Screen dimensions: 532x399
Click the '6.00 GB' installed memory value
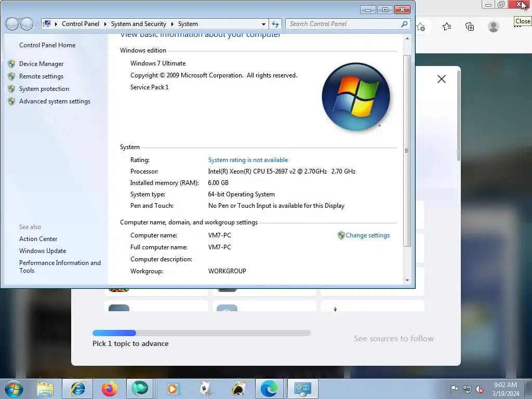point(218,183)
